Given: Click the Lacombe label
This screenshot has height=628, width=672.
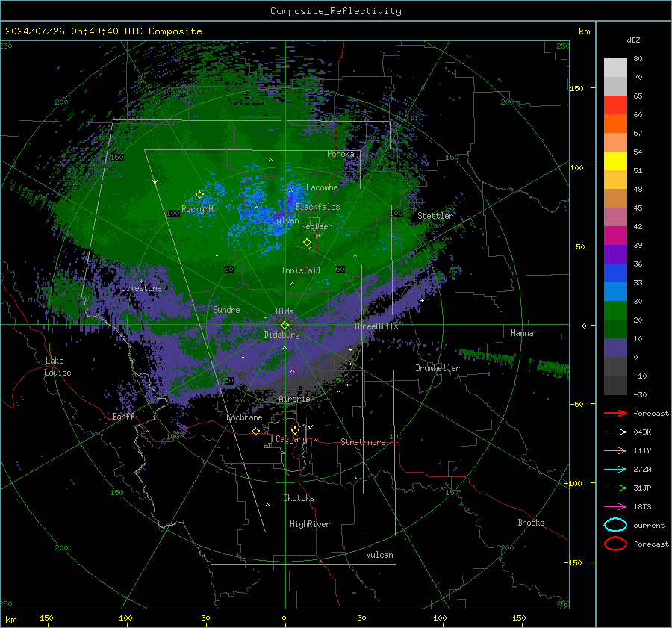Looking at the screenshot, I should [x=322, y=187].
